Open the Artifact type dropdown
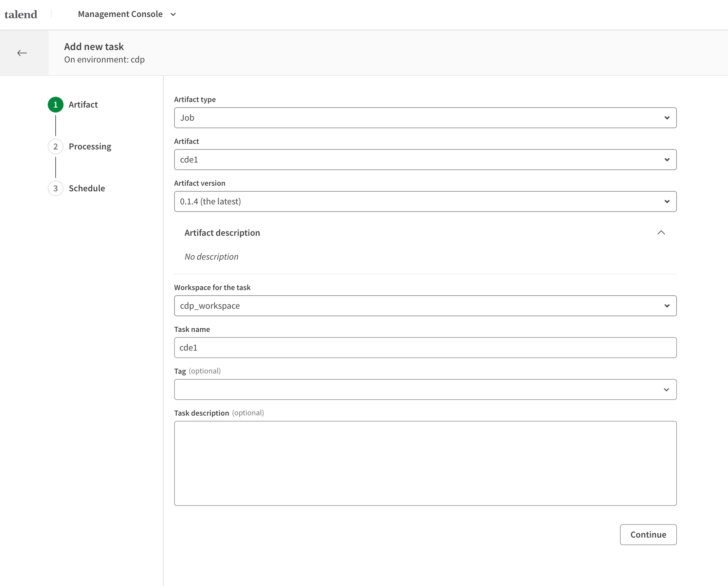This screenshot has height=586, width=728. point(425,118)
